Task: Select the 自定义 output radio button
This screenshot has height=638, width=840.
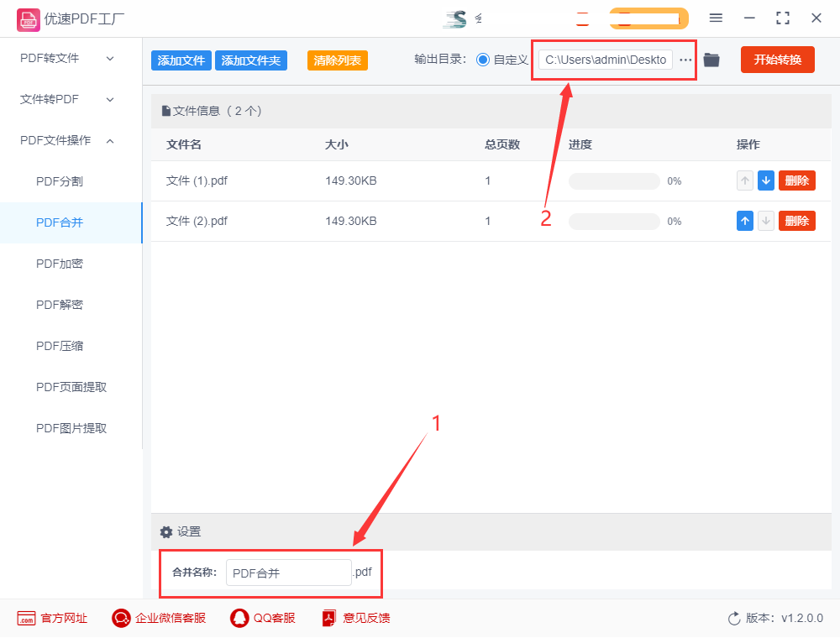Action: (x=483, y=60)
